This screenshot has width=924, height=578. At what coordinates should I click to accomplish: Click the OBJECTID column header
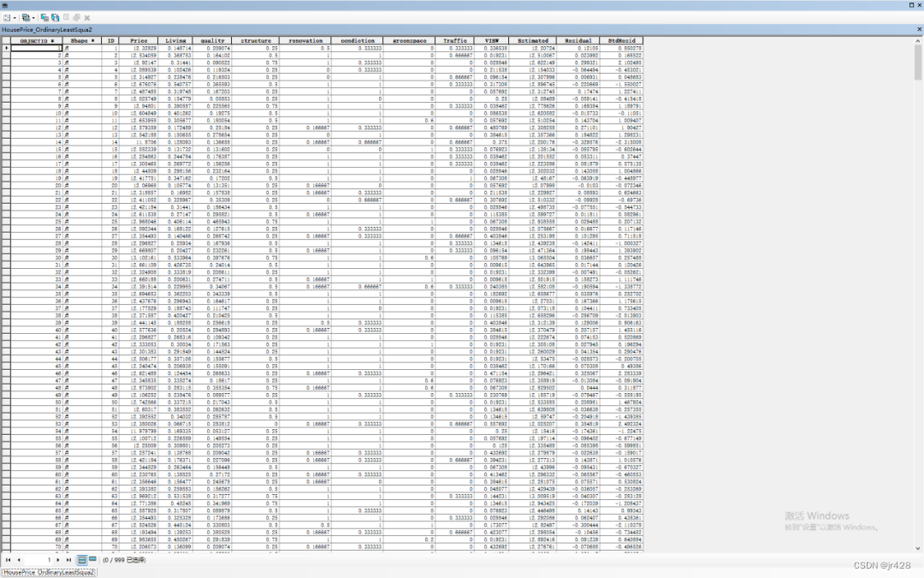(x=37, y=41)
